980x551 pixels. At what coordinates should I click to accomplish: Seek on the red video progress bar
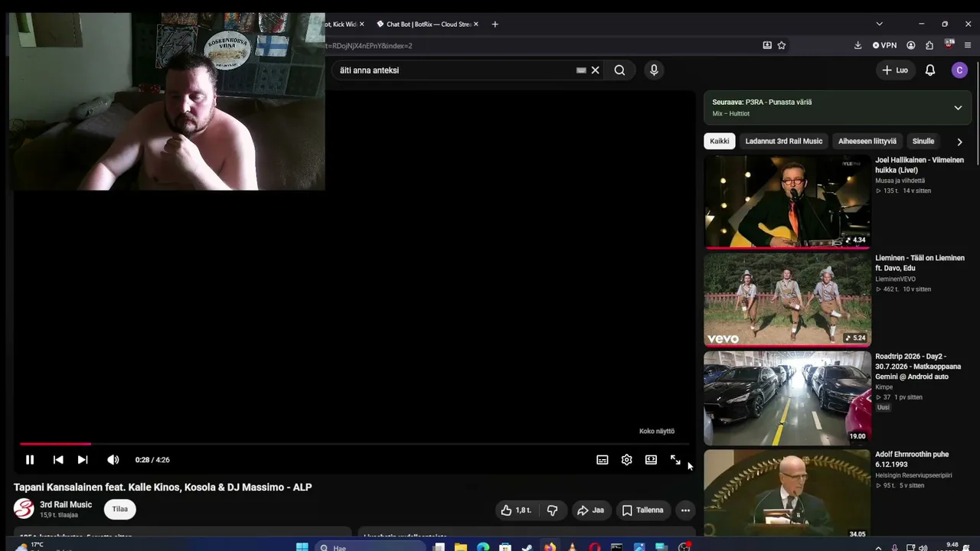point(354,444)
